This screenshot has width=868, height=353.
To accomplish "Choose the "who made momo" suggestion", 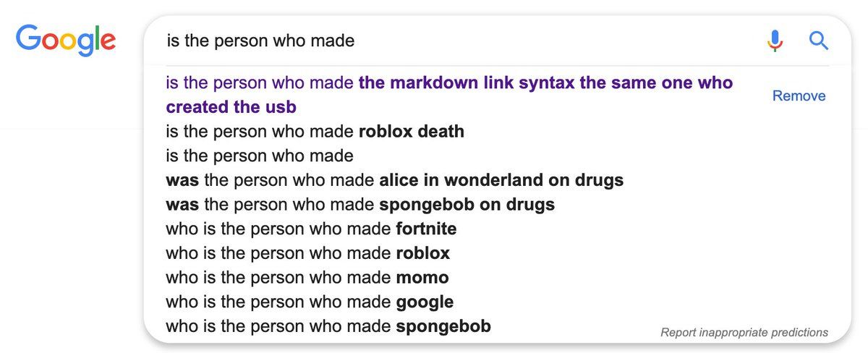I will (x=307, y=278).
